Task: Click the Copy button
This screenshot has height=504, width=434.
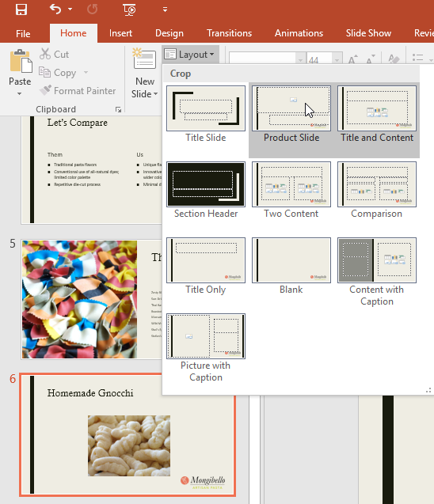Action: coord(58,73)
